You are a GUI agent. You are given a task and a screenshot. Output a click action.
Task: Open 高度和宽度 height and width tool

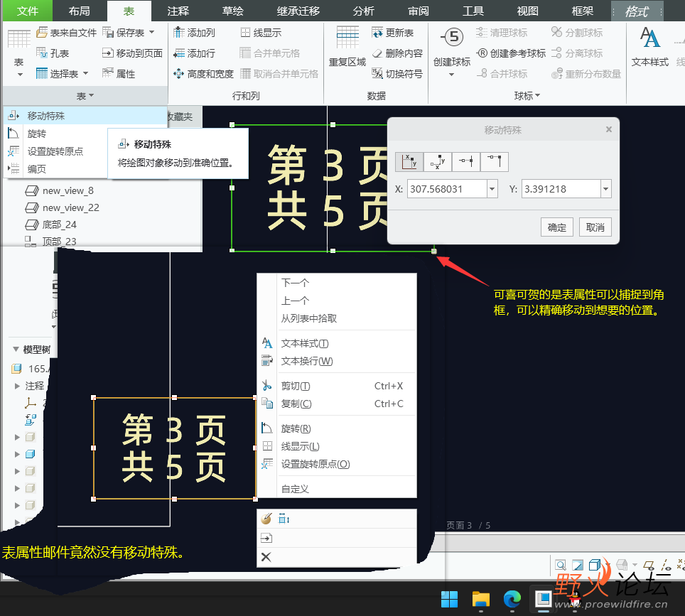coord(203,73)
